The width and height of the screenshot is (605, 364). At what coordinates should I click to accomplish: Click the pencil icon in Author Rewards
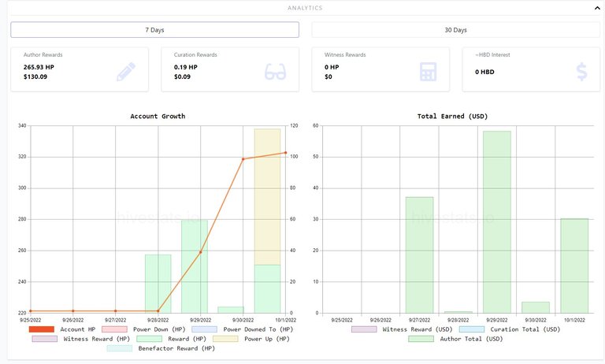tap(126, 72)
